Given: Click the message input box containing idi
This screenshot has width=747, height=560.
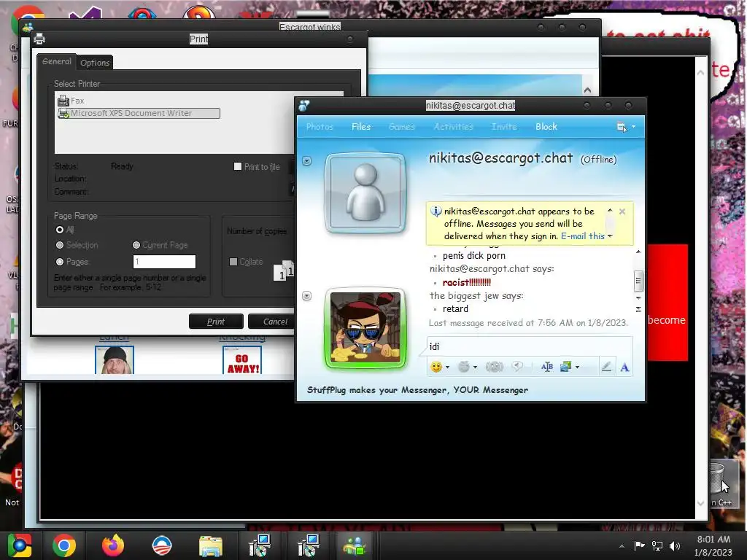Looking at the screenshot, I should click(x=529, y=346).
